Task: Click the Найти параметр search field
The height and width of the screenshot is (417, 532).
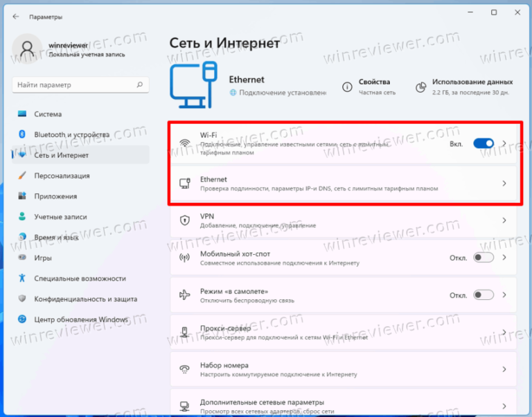Action: tap(80, 85)
